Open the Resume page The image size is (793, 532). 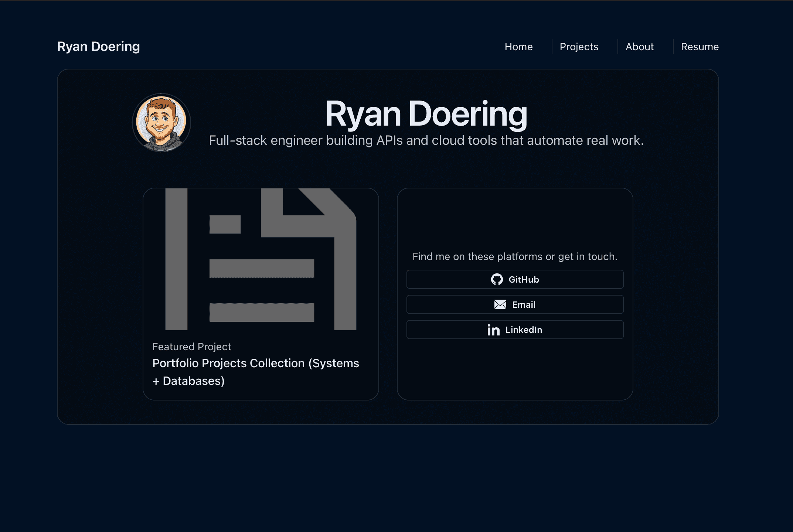pyautogui.click(x=700, y=47)
